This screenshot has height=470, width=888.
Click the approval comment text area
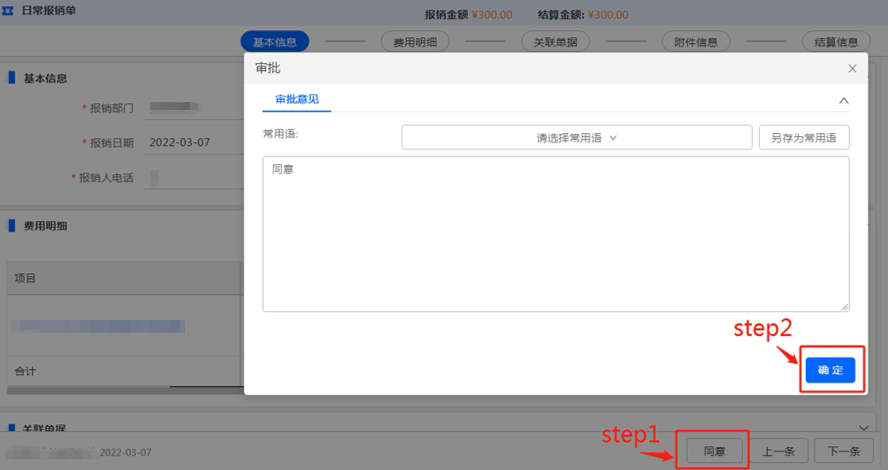click(555, 233)
